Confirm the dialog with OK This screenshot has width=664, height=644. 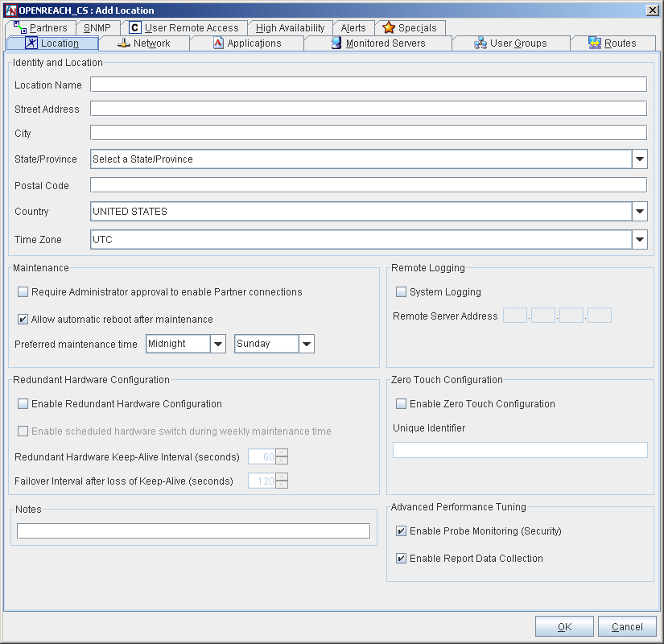pyautogui.click(x=564, y=626)
